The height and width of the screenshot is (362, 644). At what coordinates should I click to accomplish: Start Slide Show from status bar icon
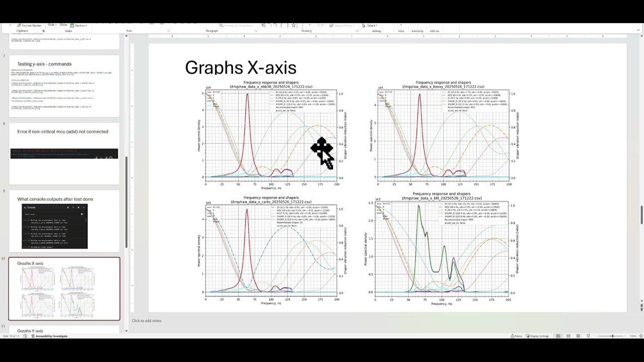pyautogui.click(x=588, y=336)
